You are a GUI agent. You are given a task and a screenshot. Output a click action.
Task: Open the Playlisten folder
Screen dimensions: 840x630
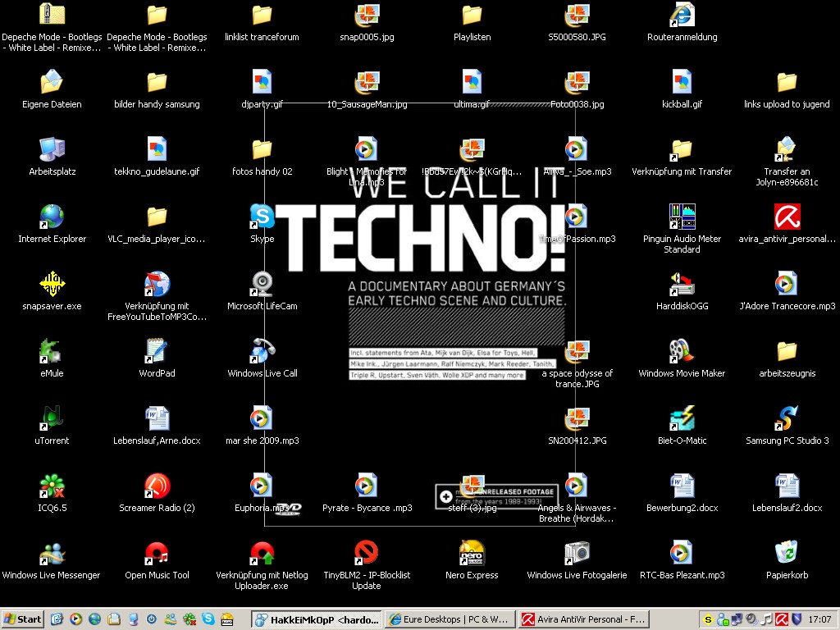(x=472, y=15)
